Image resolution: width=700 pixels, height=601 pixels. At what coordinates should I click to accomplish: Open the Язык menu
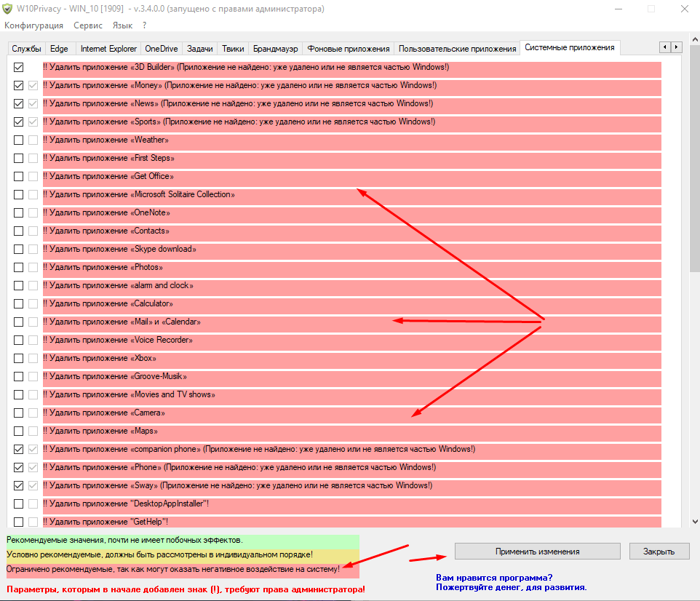click(x=122, y=25)
